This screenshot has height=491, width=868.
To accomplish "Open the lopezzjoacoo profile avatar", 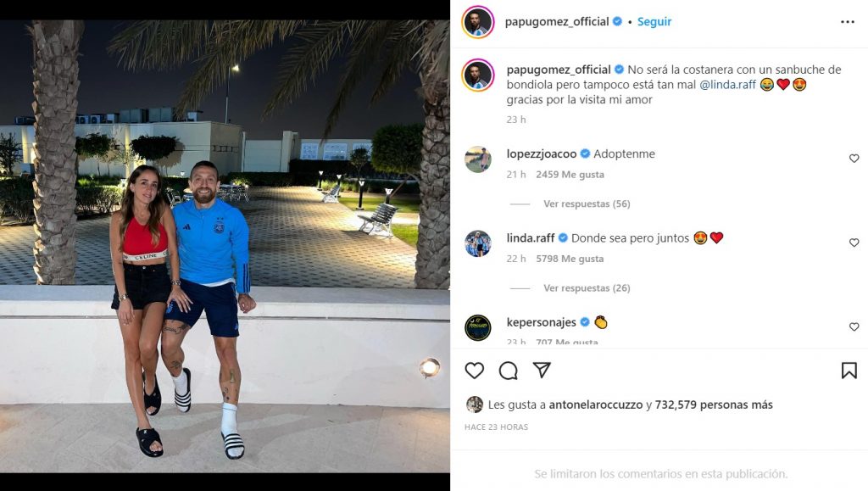I will click(478, 160).
